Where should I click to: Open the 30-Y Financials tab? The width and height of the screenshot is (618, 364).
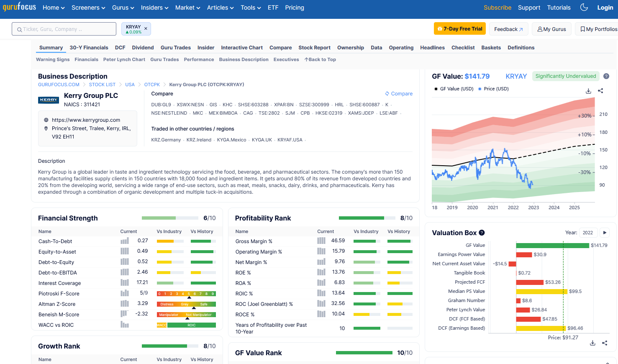pos(89,48)
